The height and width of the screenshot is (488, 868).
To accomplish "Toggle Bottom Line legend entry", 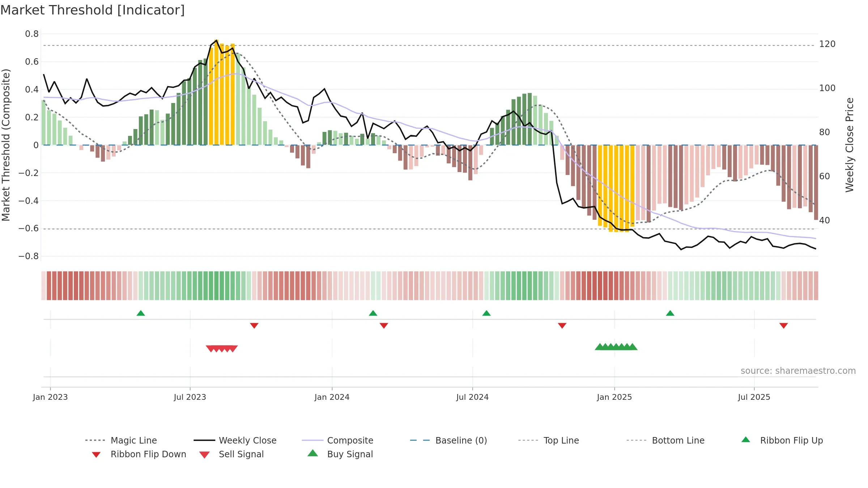I will [x=665, y=440].
